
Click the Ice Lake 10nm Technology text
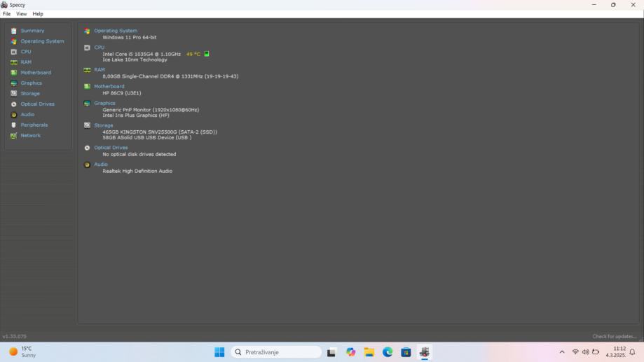(x=135, y=60)
